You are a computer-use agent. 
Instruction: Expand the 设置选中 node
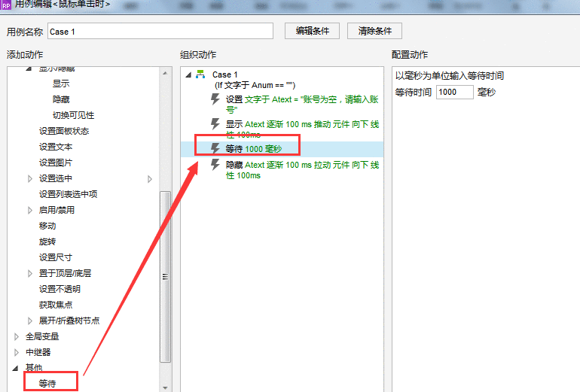click(30, 179)
